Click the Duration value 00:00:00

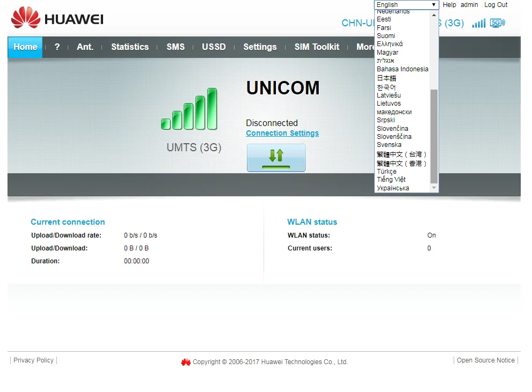pyautogui.click(x=136, y=261)
